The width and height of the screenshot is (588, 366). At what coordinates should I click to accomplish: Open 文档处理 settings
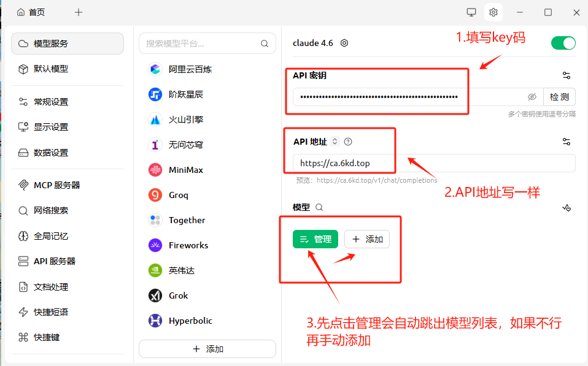[x=68, y=287]
